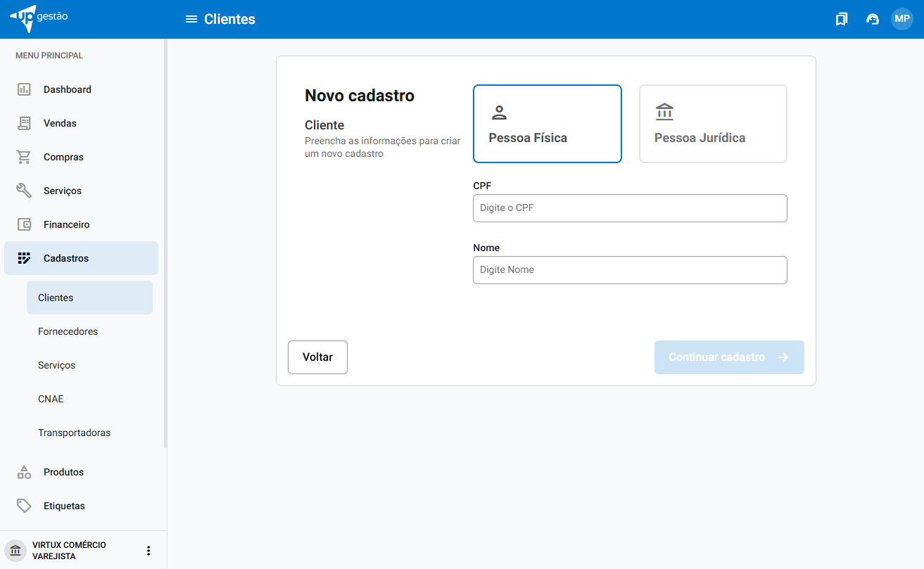
Task: Select Pessoa Física option card
Action: click(x=547, y=124)
